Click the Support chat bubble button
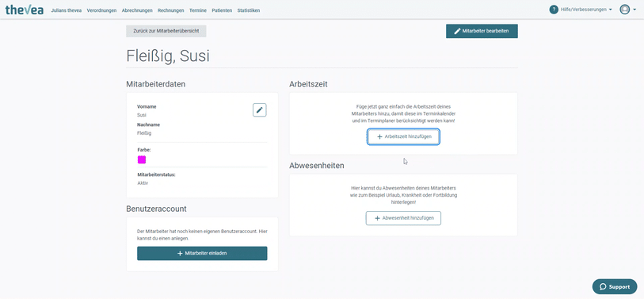Screen dimensions: 644x299 [615, 286]
